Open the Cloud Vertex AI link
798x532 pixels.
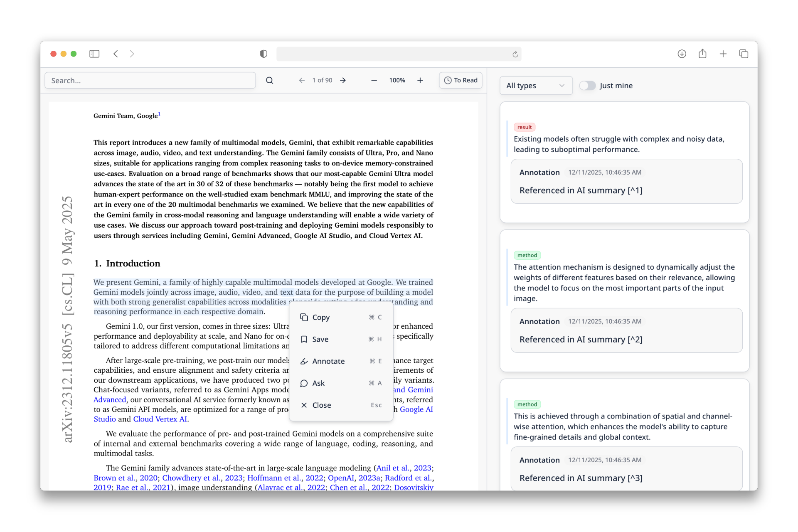(x=160, y=419)
